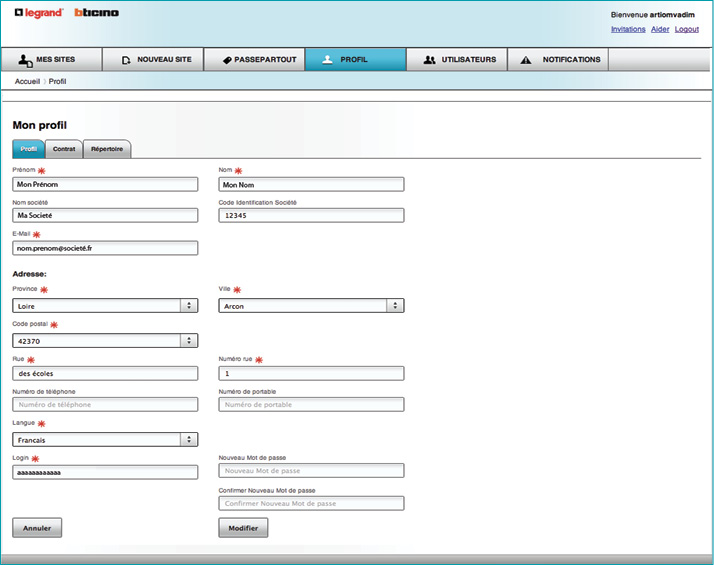Open the Invitations link
Screen dimensions: 714x565
628,29
